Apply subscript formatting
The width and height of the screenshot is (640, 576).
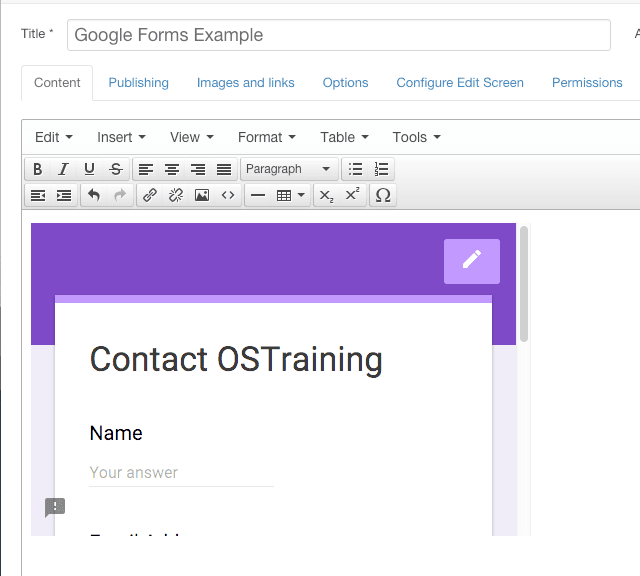point(326,196)
